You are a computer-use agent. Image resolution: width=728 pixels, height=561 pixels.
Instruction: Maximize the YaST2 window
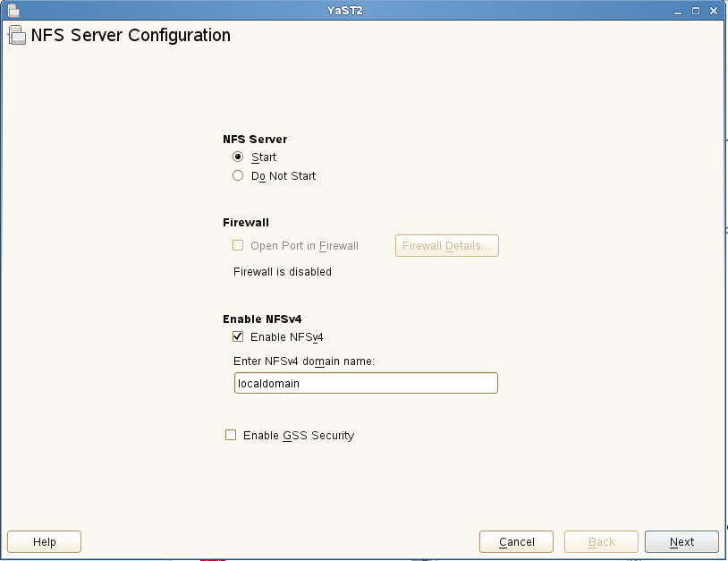coord(696,11)
